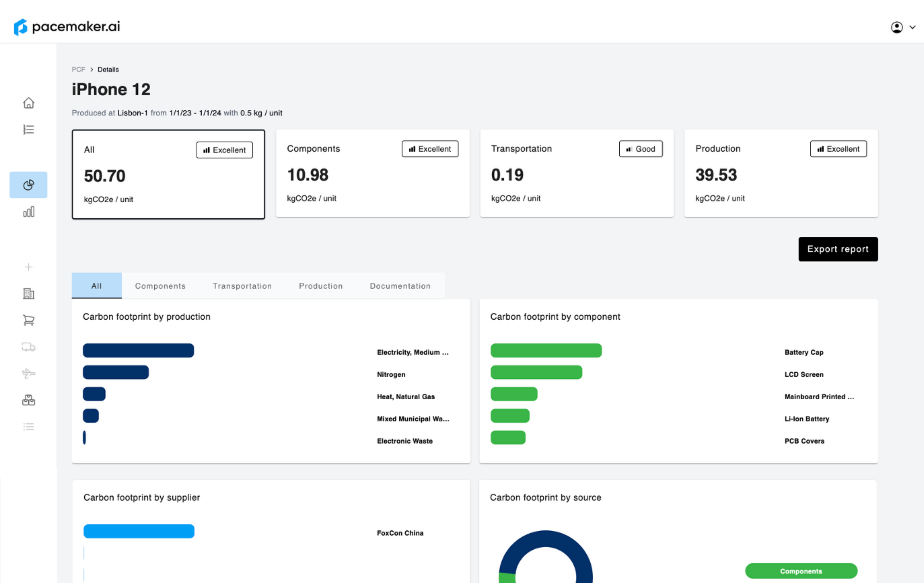This screenshot has height=583, width=924.
Task: Click the Export report button
Action: tap(838, 249)
